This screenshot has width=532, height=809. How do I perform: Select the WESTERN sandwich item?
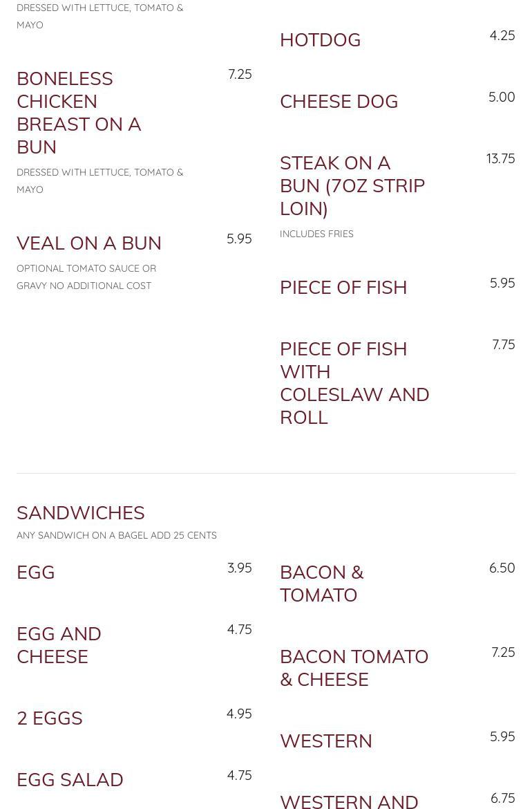(326, 741)
